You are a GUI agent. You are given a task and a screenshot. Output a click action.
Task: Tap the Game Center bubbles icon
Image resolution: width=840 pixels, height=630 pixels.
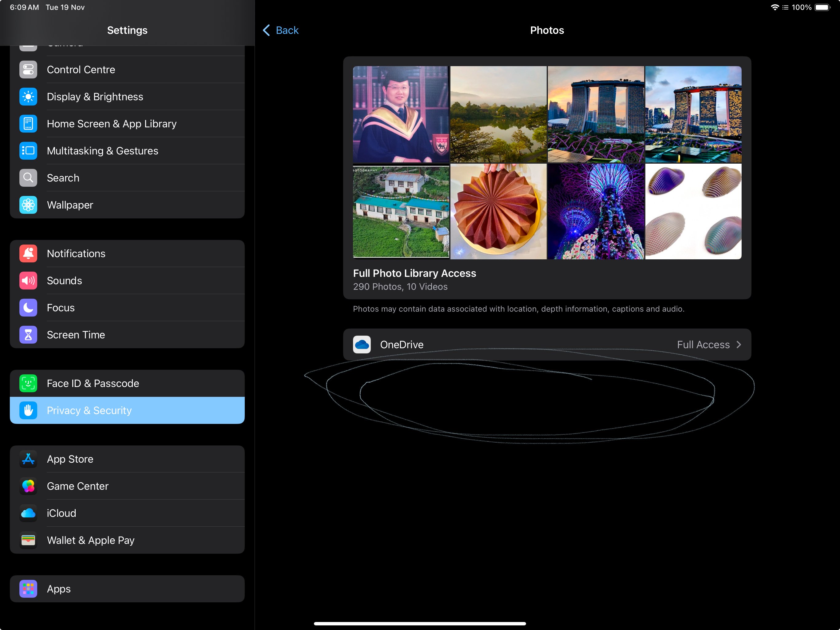28,486
